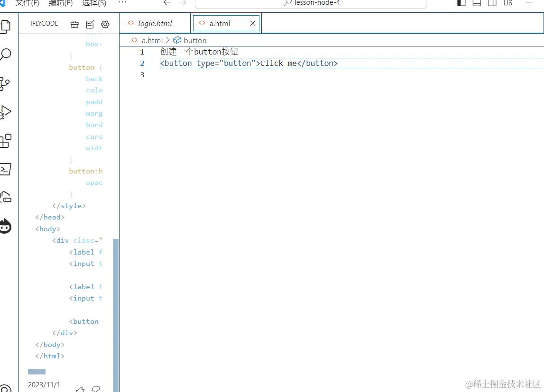Minimize the VS Code window

click(529, 2)
